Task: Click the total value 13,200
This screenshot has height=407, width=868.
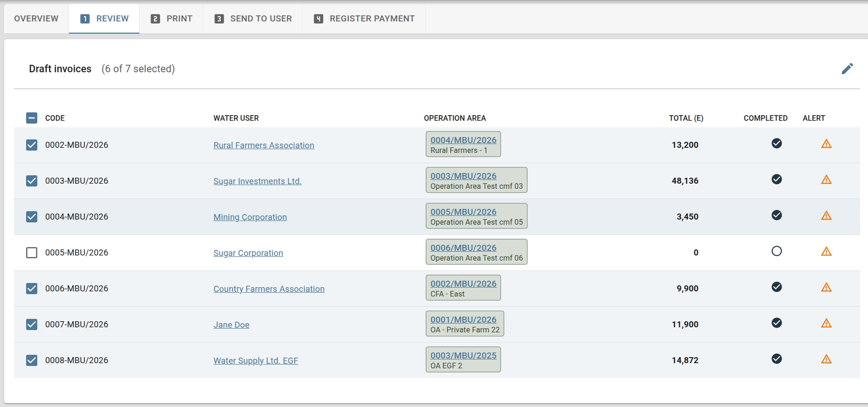Action: (x=685, y=145)
